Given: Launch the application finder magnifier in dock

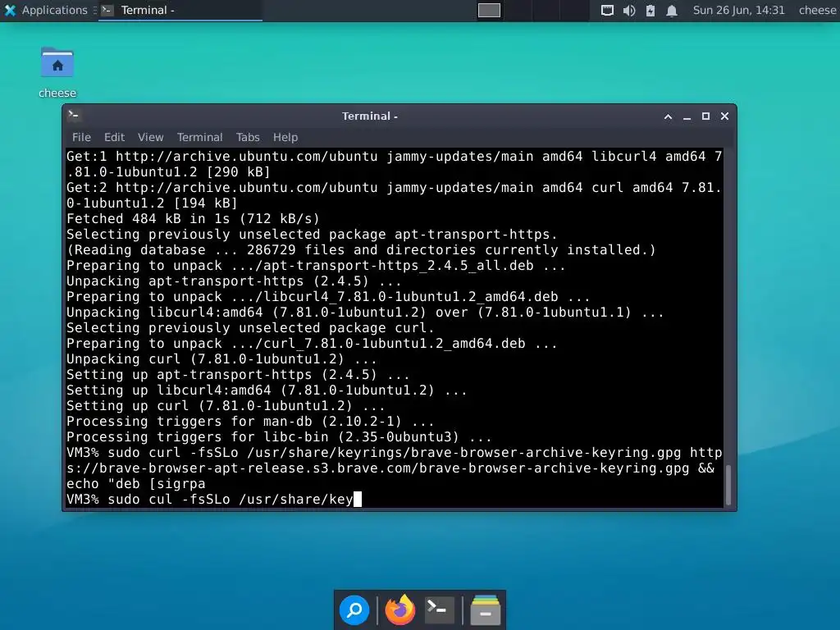Looking at the screenshot, I should click(x=354, y=609).
